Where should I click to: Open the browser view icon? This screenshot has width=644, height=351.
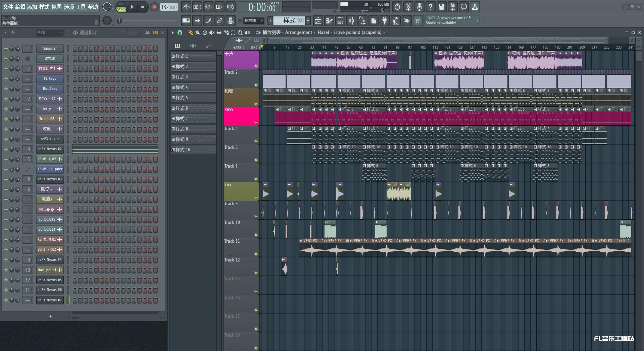click(362, 21)
